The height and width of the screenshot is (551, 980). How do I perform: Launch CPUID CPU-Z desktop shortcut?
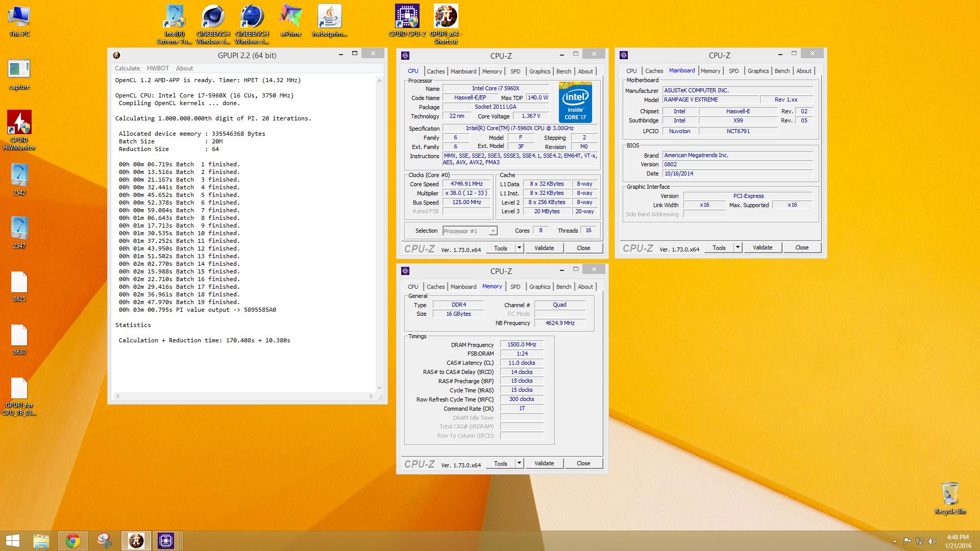[x=407, y=20]
